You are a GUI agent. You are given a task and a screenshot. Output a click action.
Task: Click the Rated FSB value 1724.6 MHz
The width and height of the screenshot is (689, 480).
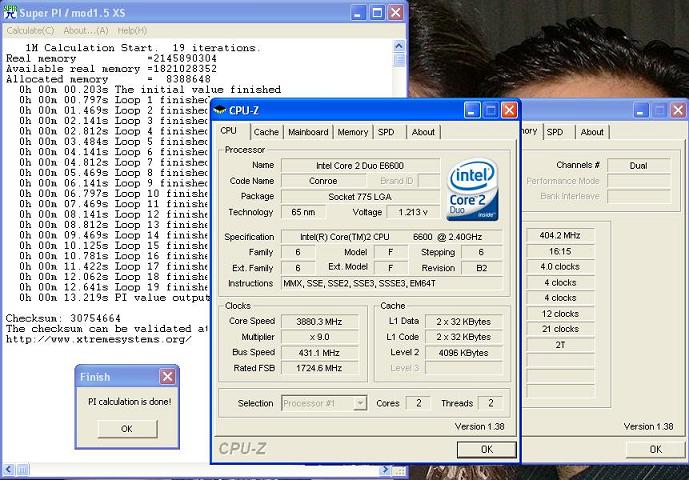tap(319, 368)
